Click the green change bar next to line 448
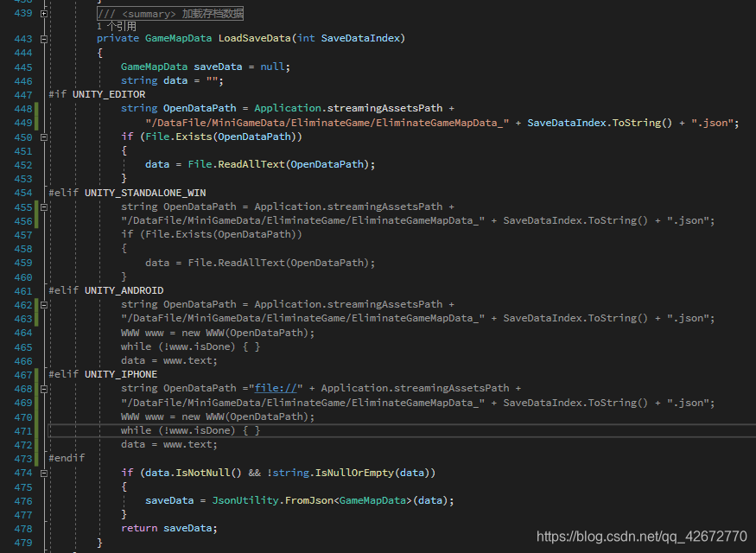Screen dimensions: 756x553 [x=35, y=108]
